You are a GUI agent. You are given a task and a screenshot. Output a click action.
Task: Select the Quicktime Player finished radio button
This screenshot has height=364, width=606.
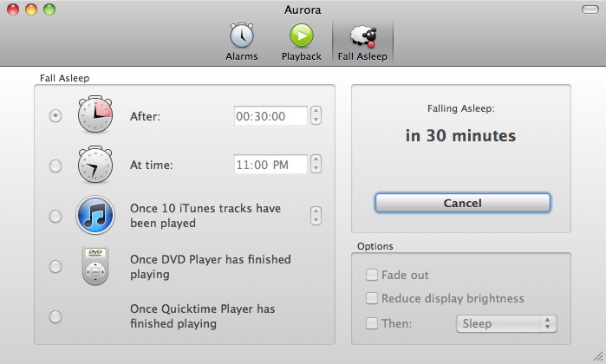coord(55,316)
